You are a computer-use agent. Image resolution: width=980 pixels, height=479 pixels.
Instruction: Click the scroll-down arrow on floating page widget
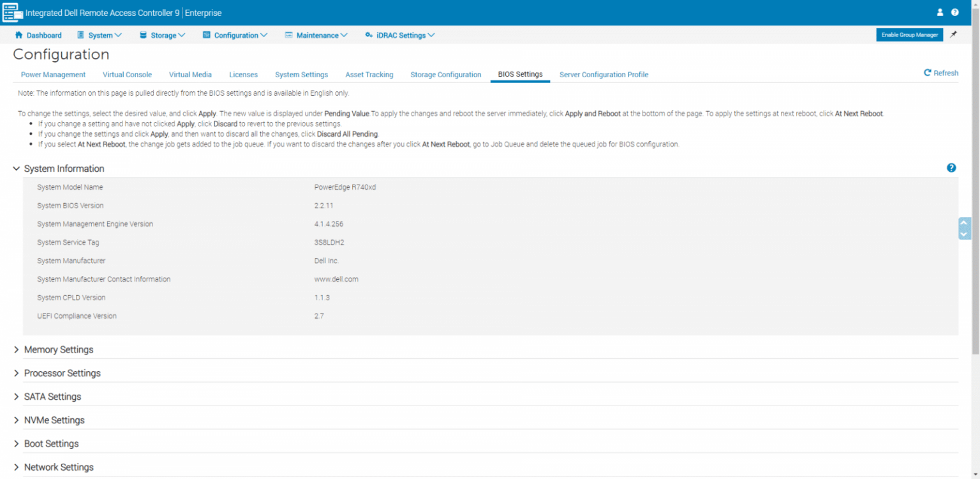click(x=964, y=234)
